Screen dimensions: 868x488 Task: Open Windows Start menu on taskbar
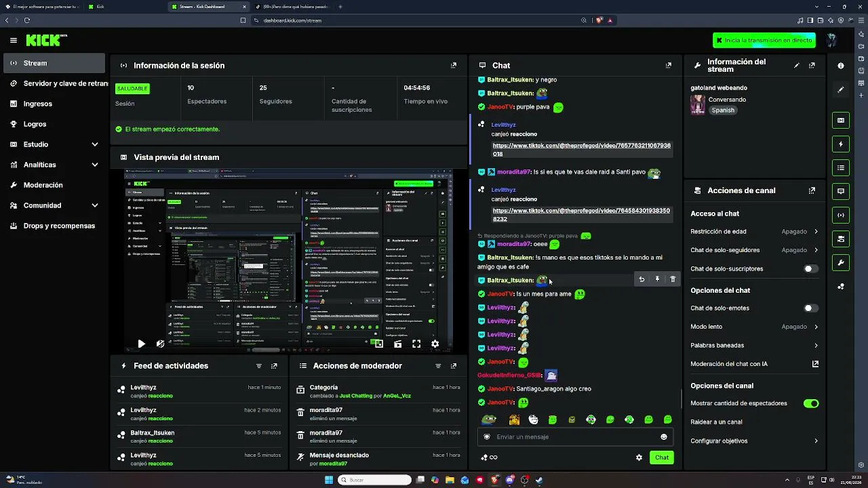tap(329, 480)
